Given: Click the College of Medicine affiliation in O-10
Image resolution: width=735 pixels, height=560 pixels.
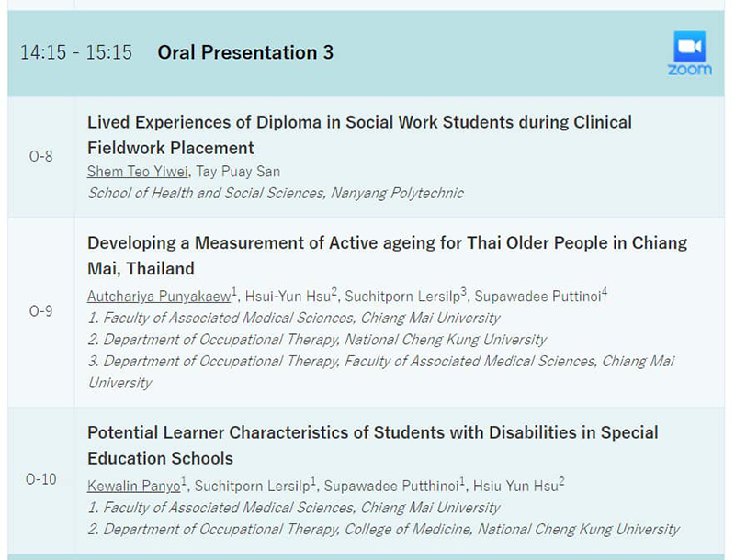Looking at the screenshot, I should (383, 529).
